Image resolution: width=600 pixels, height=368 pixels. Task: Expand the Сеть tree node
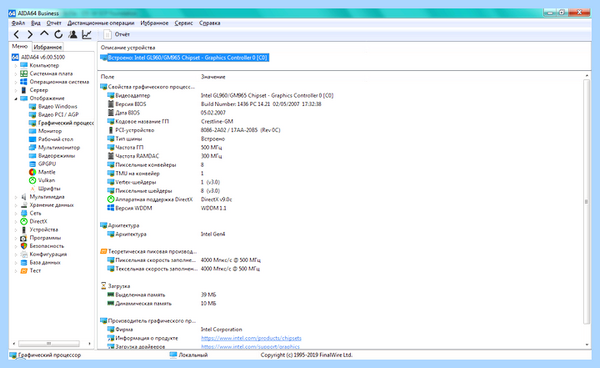[16, 213]
